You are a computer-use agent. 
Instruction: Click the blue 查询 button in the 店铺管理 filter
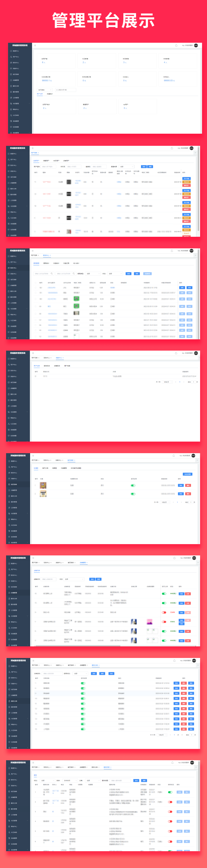[x=92, y=579]
